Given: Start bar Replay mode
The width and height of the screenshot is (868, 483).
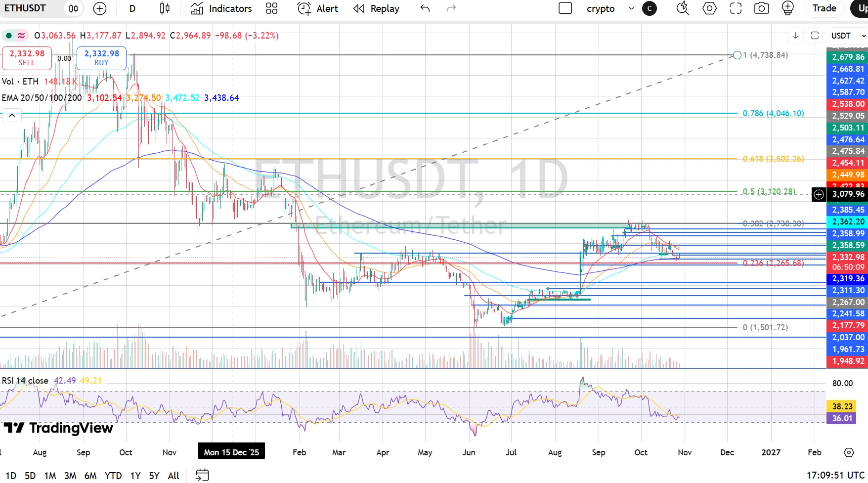Looking at the screenshot, I should (377, 8).
